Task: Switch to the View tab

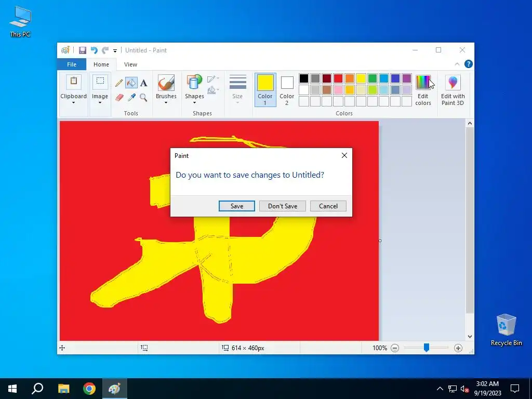Action: (x=130, y=64)
